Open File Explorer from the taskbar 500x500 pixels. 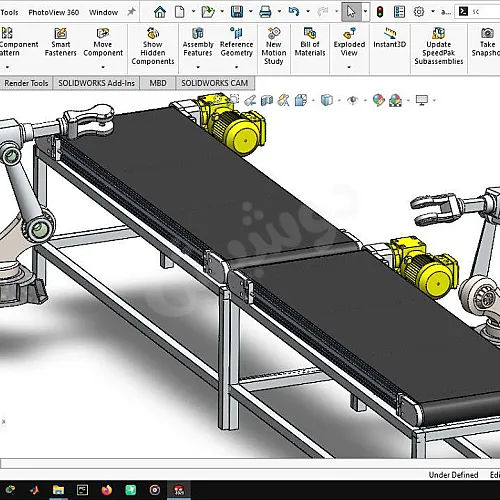(58, 490)
